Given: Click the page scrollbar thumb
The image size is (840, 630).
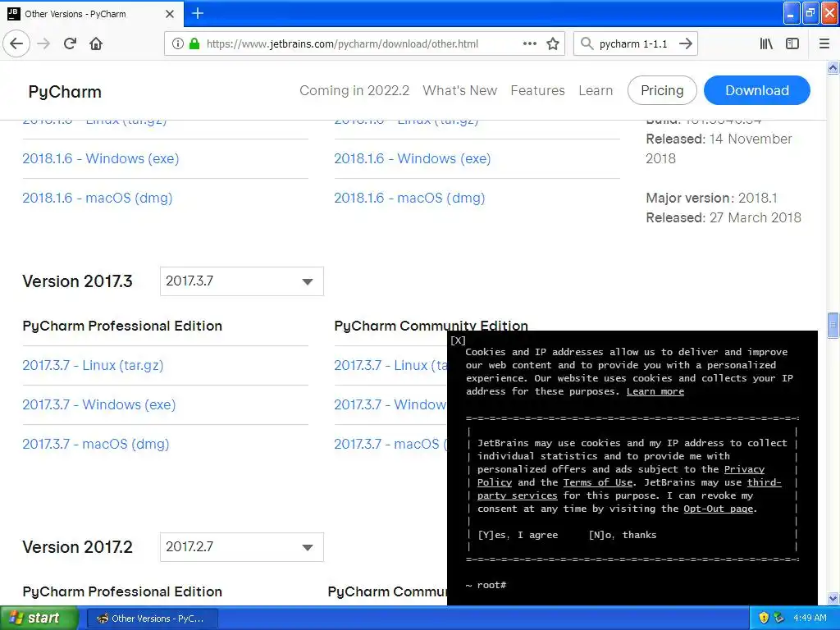Looking at the screenshot, I should tap(833, 326).
